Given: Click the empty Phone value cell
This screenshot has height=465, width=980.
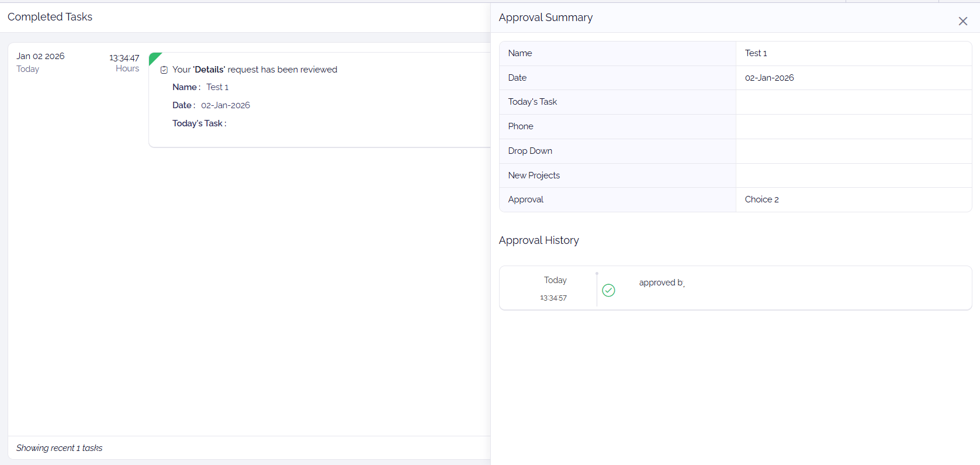Looking at the screenshot, I should [x=853, y=126].
